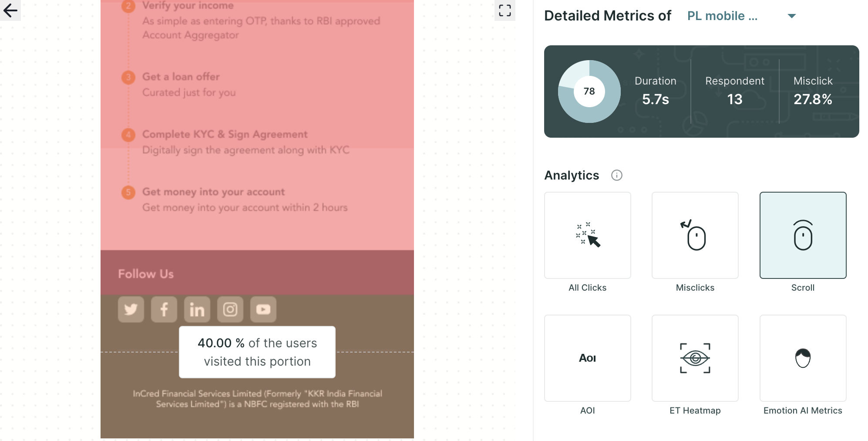Open the Emotion AI Metrics tile
Viewport: 868px width, 441px height.
803,358
